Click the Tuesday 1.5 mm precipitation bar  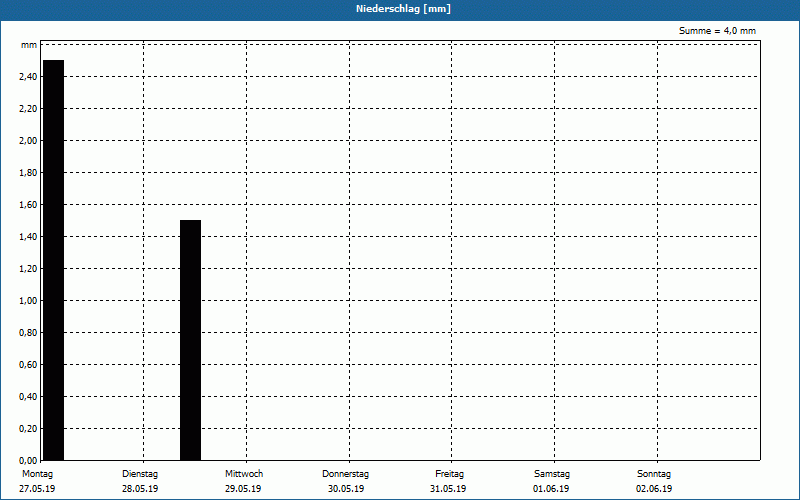(x=190, y=340)
